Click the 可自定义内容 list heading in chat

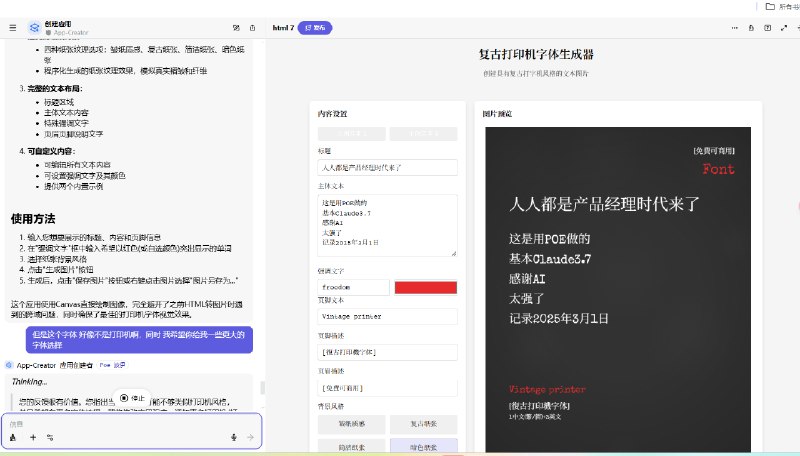(52, 151)
